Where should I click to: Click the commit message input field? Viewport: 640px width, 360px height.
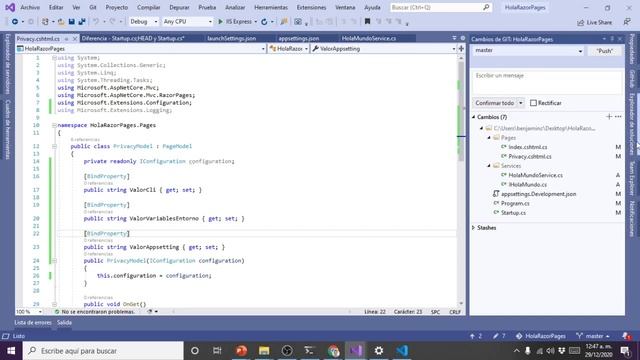pyautogui.click(x=547, y=82)
